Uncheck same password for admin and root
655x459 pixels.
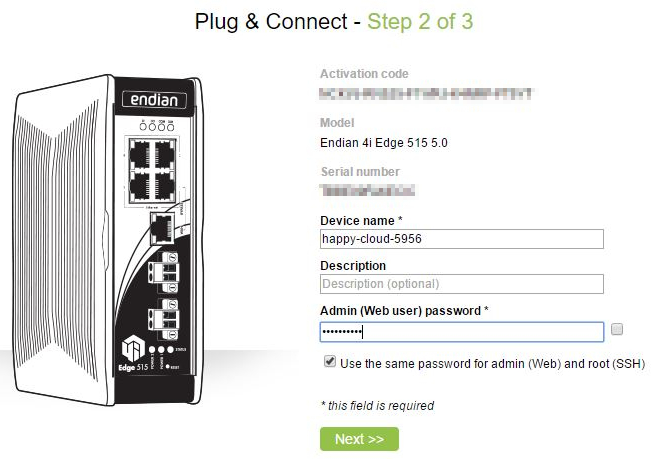click(x=330, y=363)
